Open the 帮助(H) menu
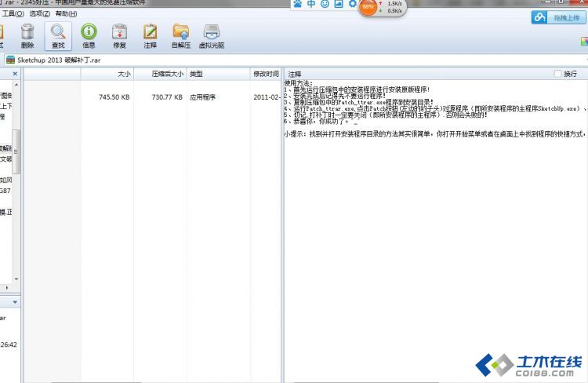This screenshot has height=383, width=588. click(66, 13)
